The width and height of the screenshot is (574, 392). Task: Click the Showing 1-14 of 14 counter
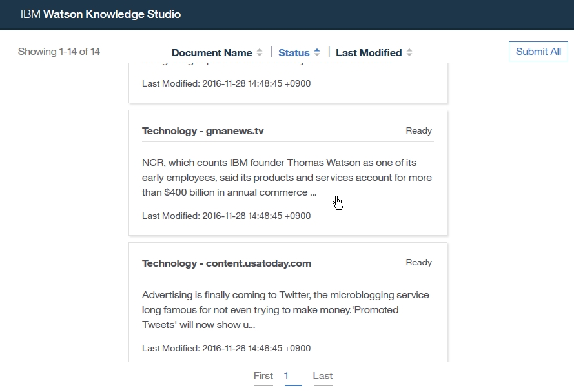[x=59, y=52]
